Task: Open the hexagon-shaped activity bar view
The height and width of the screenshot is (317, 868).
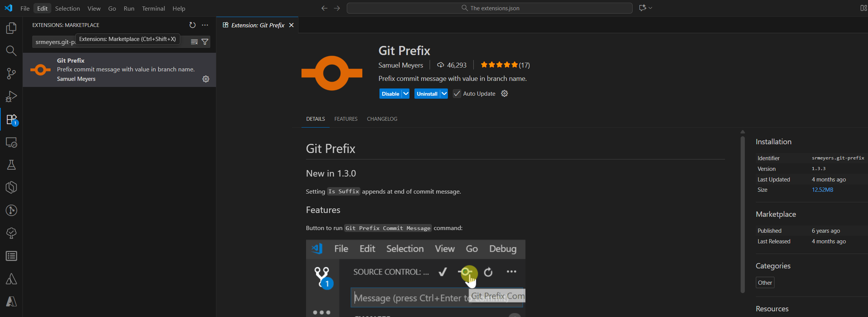Action: click(11, 188)
